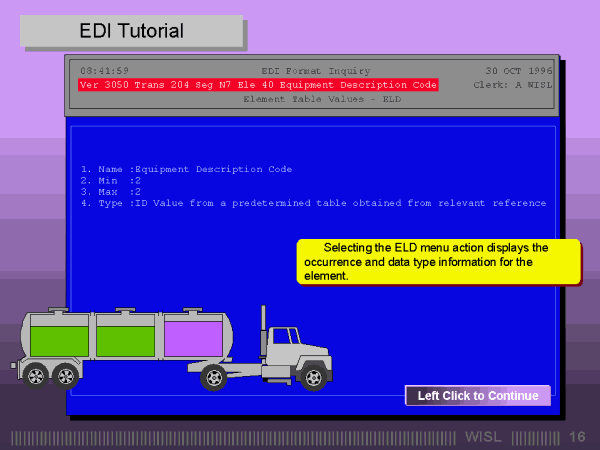The image size is (600, 450).
Task: Click the Left Click to Continue button
Action: 477,396
